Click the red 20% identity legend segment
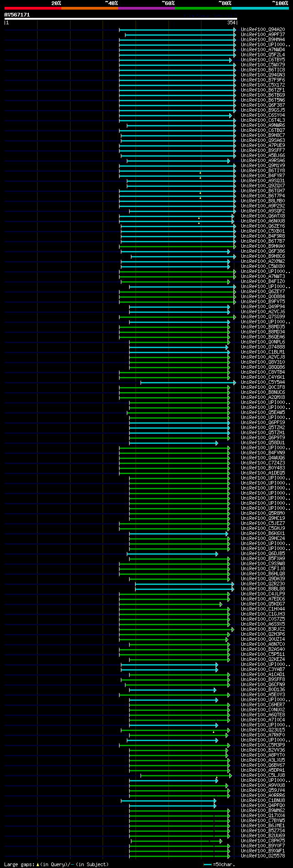This screenshot has height=868, width=293. (33, 8)
